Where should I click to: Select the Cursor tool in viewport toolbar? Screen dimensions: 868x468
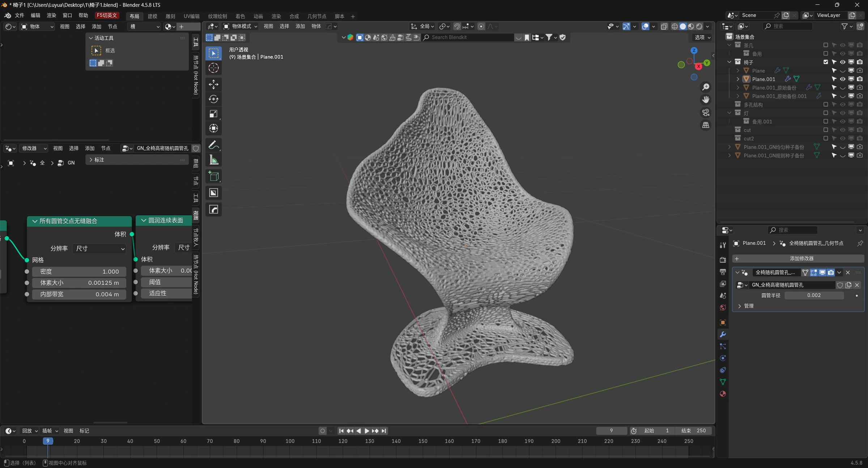(213, 68)
